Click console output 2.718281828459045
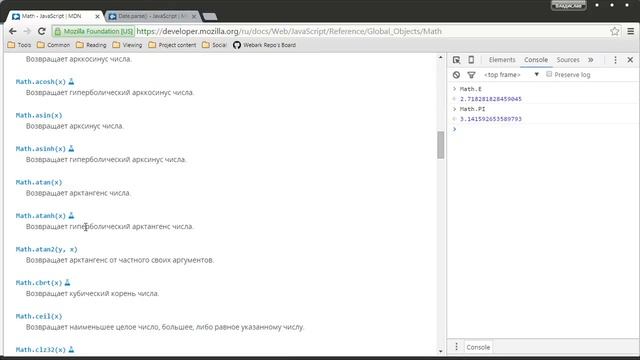Screen dimensions: 640x360 tap(491, 99)
